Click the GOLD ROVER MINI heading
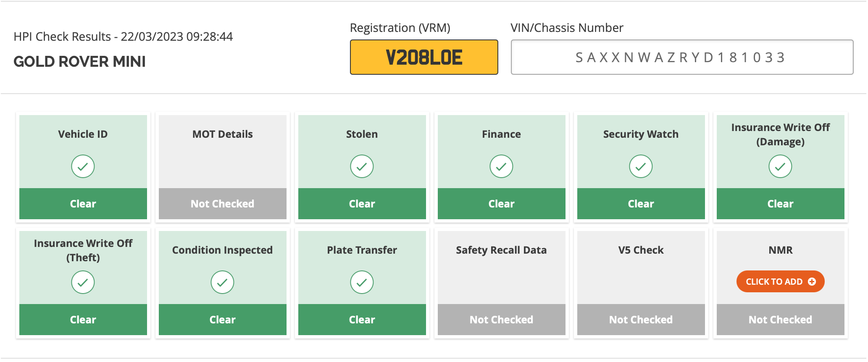 click(x=79, y=62)
